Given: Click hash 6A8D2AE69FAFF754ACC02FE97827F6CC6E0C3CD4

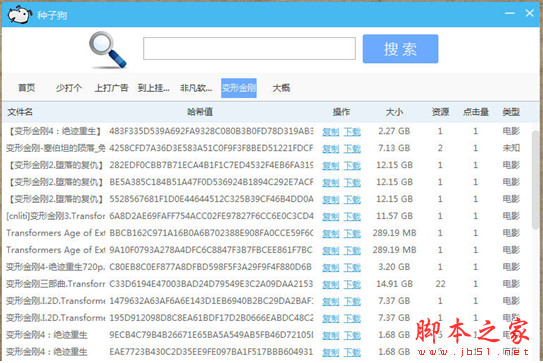Looking at the screenshot, I should pos(211,216).
